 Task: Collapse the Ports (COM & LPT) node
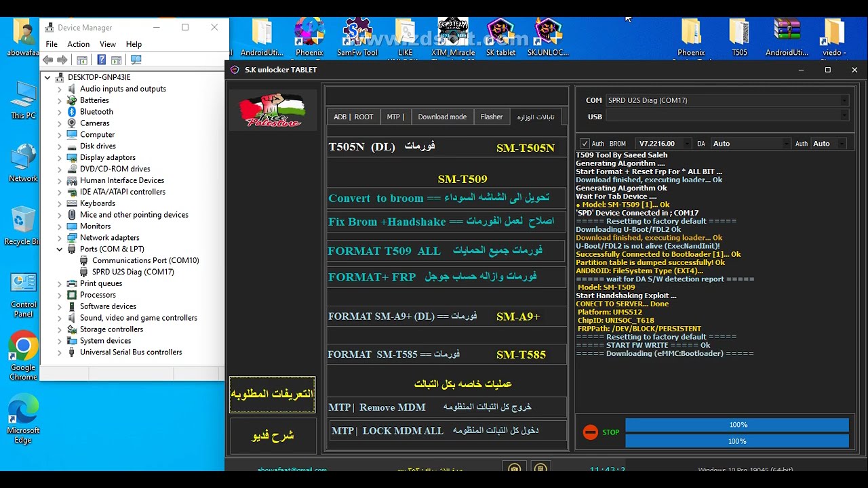[60, 249]
